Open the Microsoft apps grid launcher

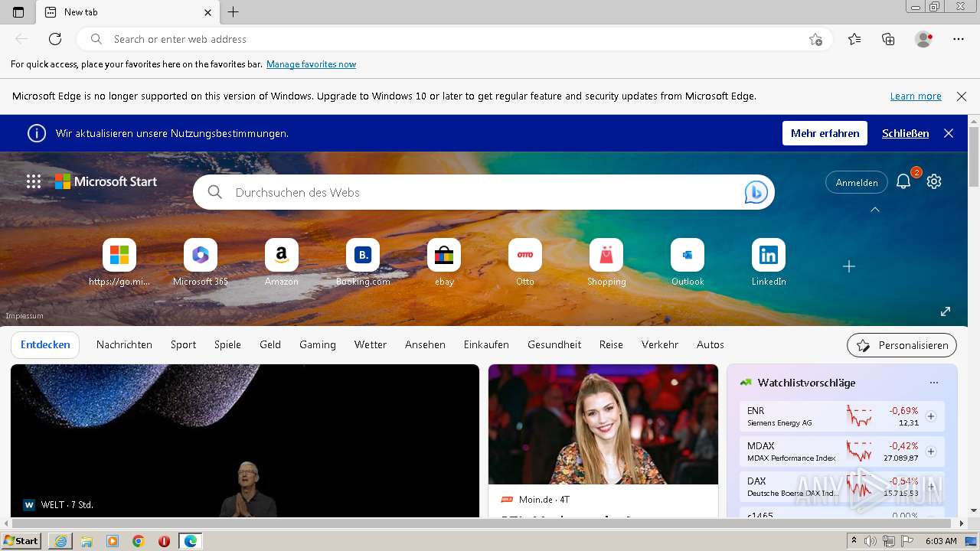tap(34, 181)
